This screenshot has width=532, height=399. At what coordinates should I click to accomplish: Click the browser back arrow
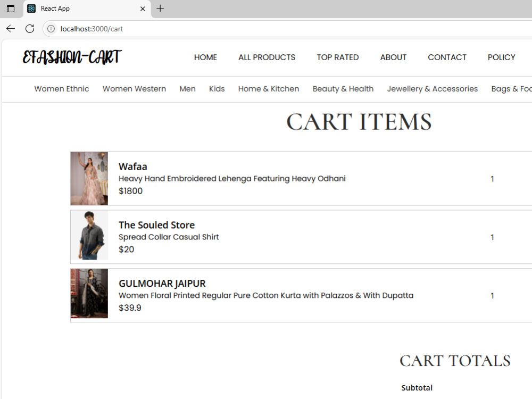click(11, 29)
